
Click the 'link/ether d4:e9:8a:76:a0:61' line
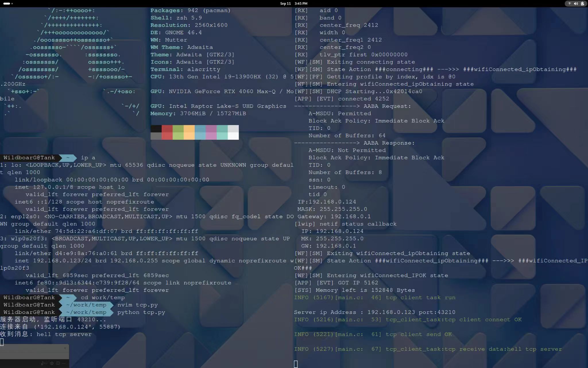click(107, 253)
